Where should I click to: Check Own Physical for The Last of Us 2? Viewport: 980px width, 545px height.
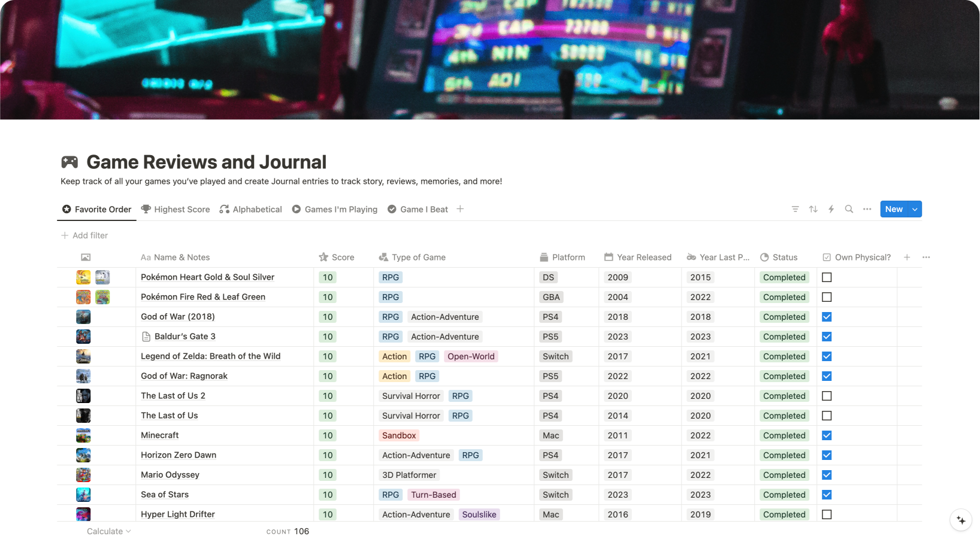(827, 396)
